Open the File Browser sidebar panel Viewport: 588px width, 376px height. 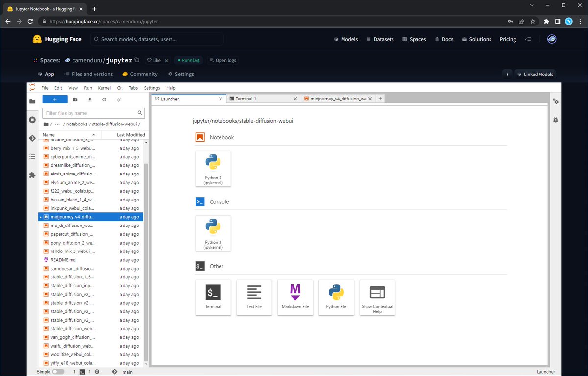coord(32,101)
